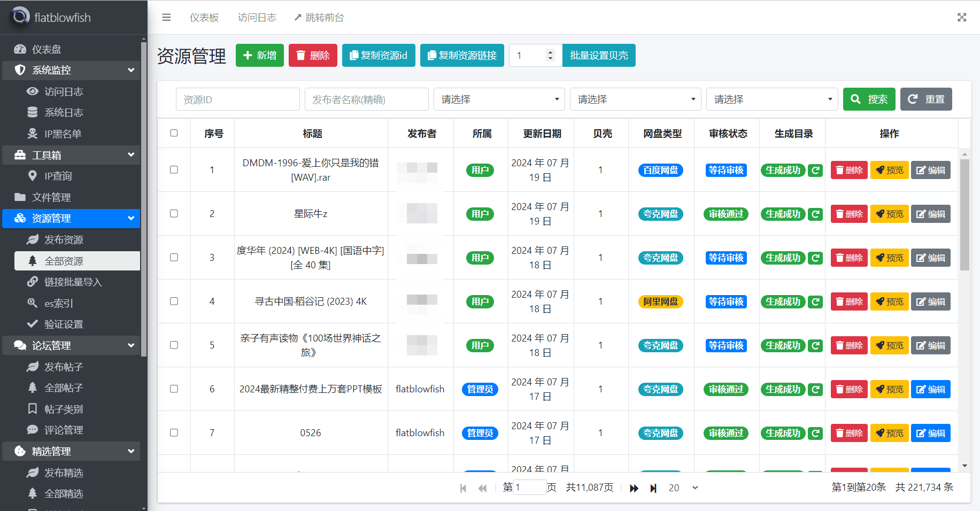
Task: Click the green 搜索 button
Action: pyautogui.click(x=869, y=99)
